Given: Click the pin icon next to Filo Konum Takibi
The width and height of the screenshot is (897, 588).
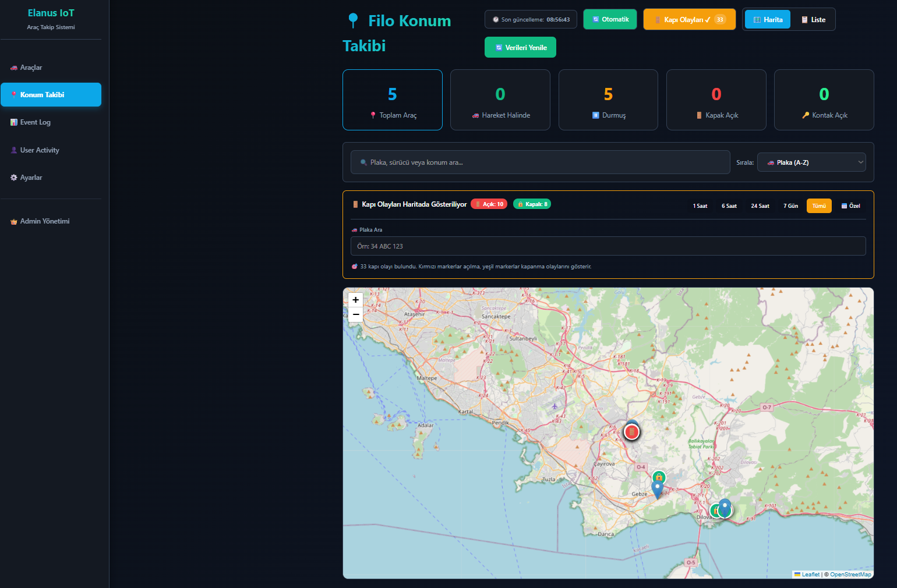Looking at the screenshot, I should coord(352,20).
